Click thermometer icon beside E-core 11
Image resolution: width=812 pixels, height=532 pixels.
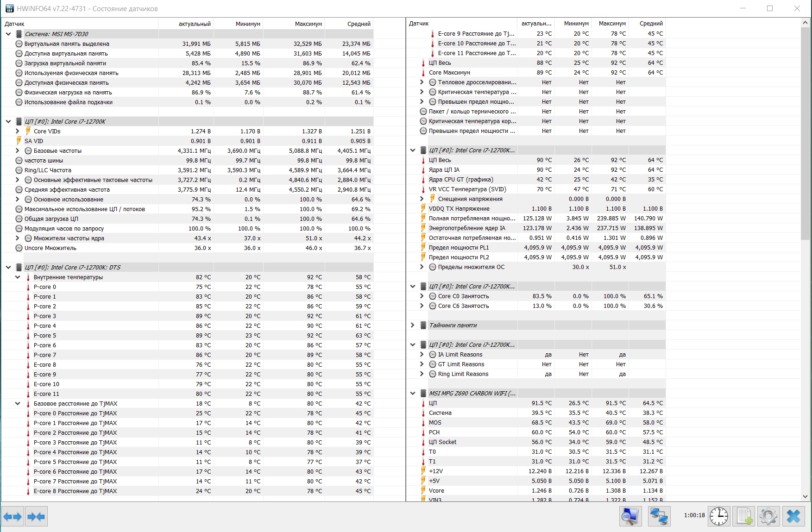tap(28, 394)
